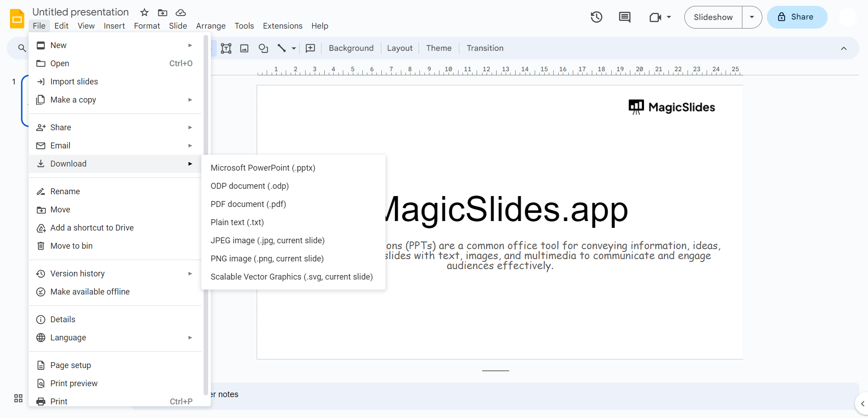The width and height of the screenshot is (868, 418).
Task: Select the text box tool
Action: pyautogui.click(x=226, y=48)
